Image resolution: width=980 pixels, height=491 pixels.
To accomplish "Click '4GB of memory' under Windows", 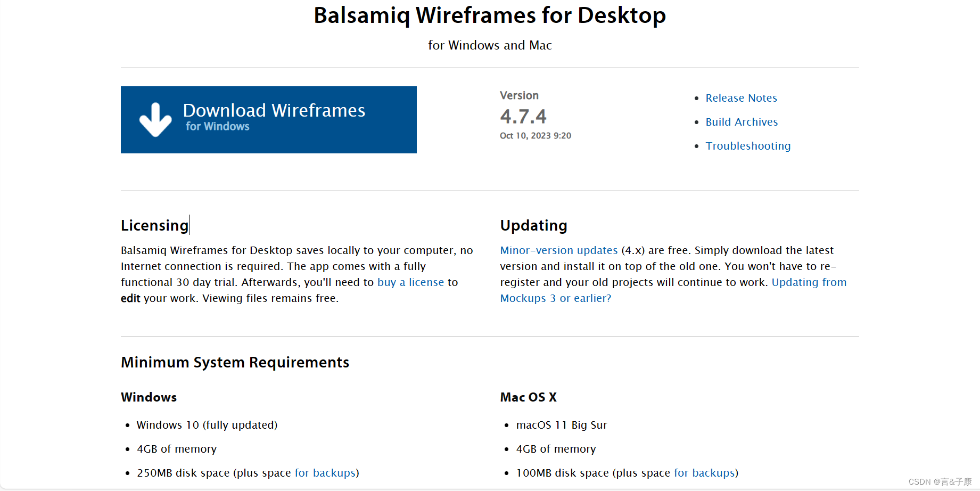I will (x=177, y=449).
